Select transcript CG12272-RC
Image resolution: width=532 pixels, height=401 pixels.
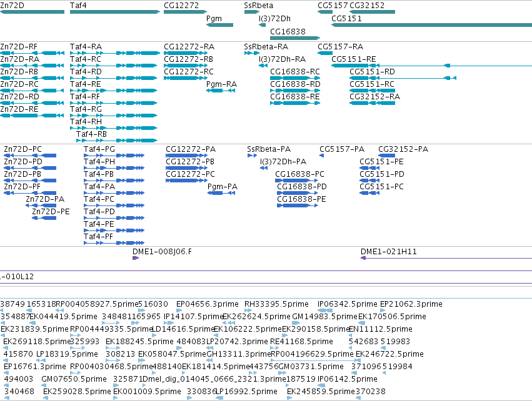(x=189, y=72)
